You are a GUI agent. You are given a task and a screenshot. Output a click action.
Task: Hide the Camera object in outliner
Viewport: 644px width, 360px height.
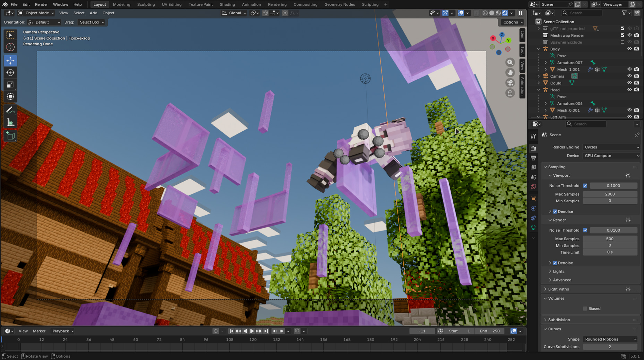(x=629, y=76)
